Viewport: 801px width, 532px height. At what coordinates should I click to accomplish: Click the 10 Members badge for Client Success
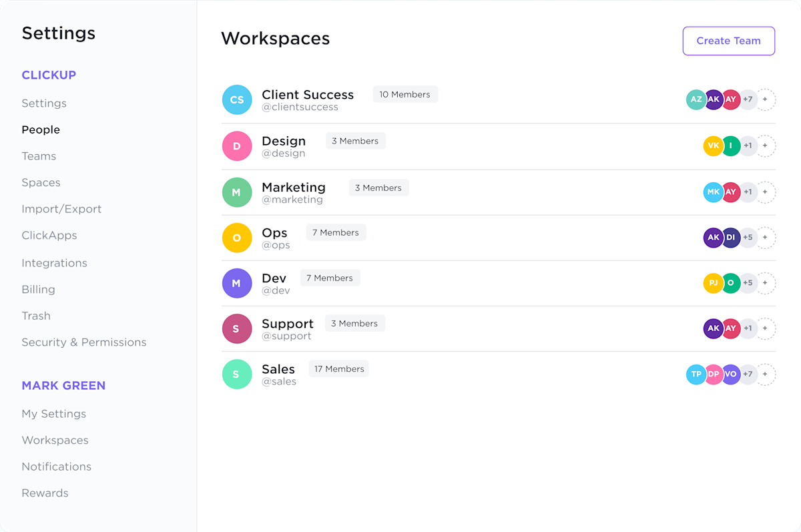pyautogui.click(x=405, y=94)
